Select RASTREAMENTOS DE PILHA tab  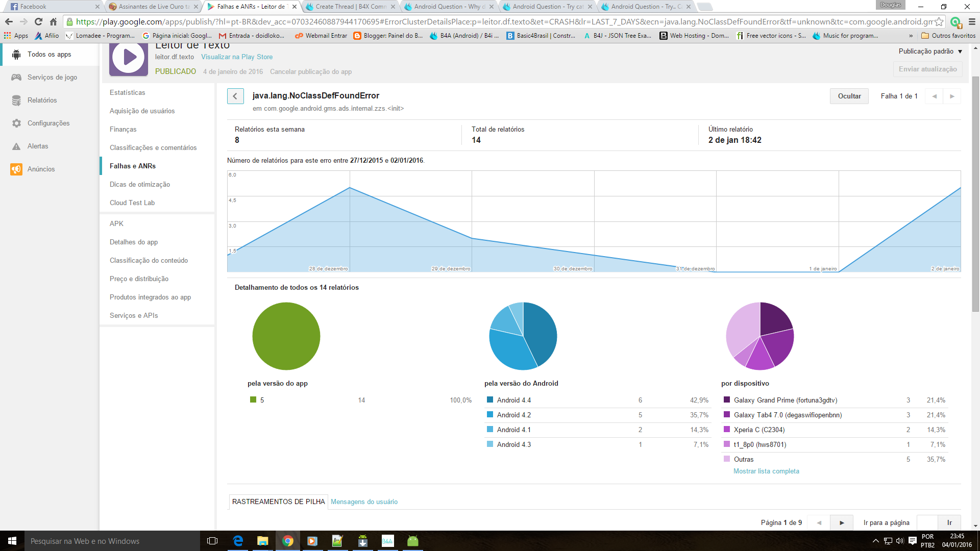(279, 502)
